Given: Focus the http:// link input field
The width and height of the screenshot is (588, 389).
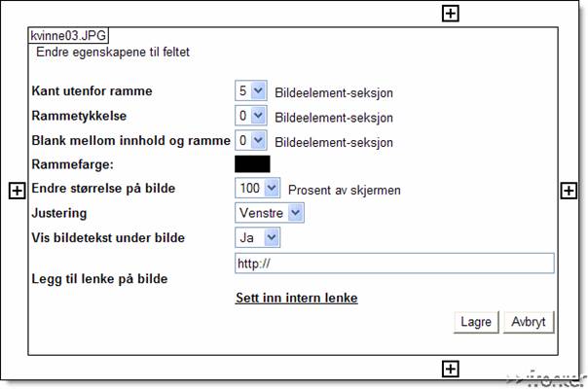Looking at the screenshot, I should [394, 264].
